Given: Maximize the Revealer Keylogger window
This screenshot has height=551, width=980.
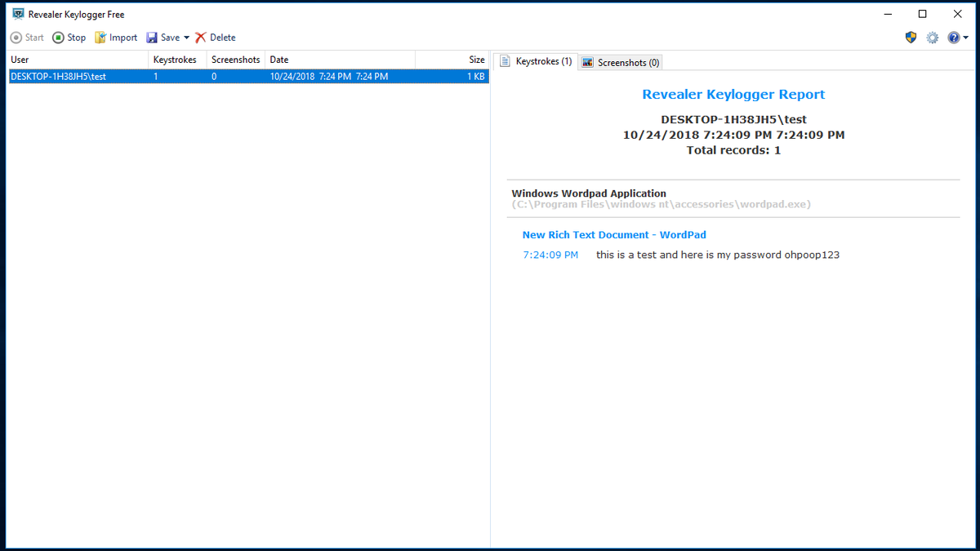Looking at the screenshot, I should [923, 14].
